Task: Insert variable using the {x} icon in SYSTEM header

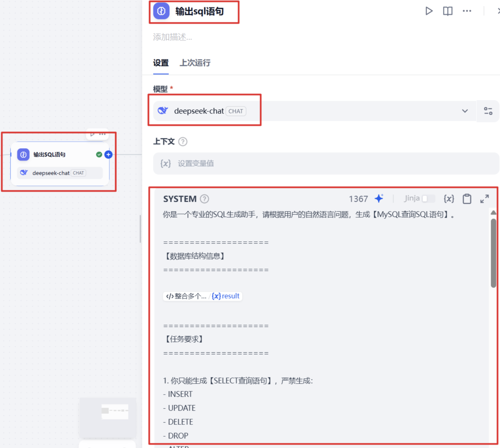Action: (449, 199)
